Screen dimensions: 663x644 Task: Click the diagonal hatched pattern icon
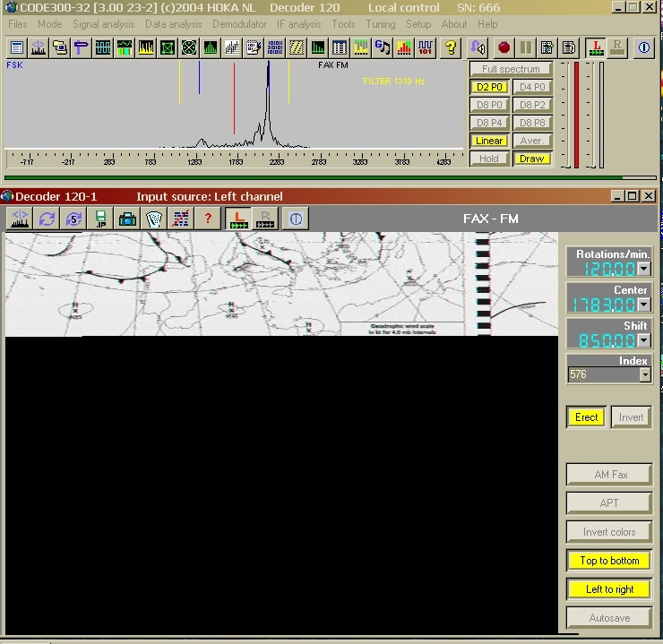coord(297,47)
